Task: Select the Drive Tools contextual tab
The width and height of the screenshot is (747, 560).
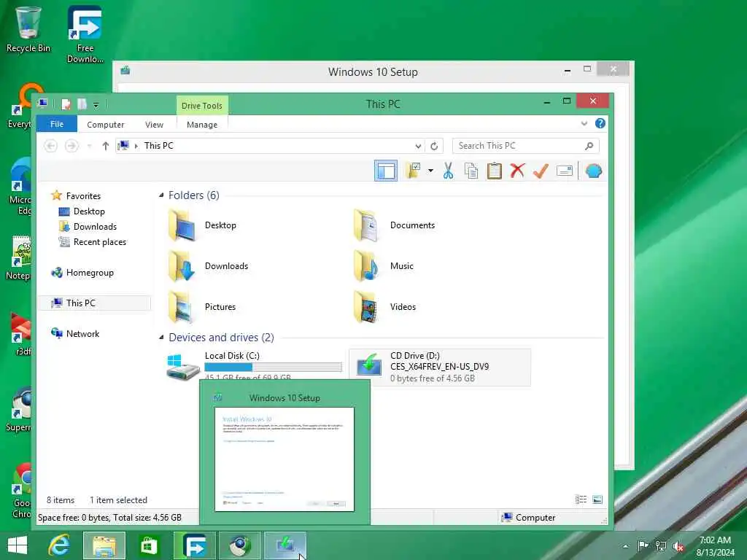Action: click(202, 106)
